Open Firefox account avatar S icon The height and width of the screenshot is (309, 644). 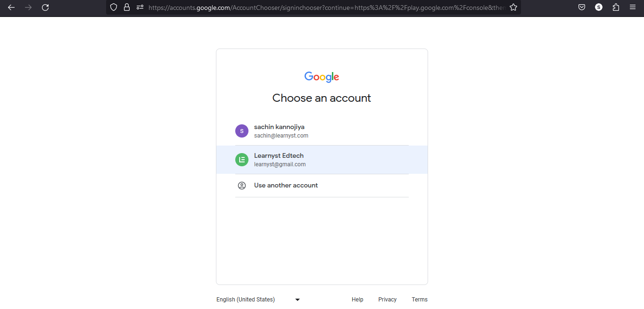click(599, 8)
